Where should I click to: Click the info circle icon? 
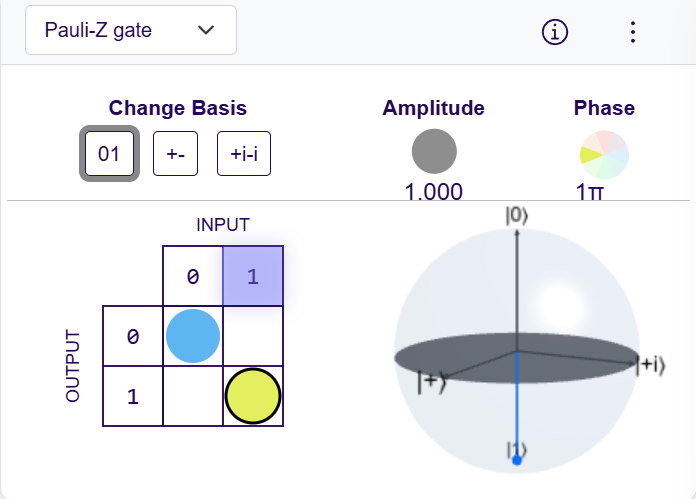coord(555,32)
